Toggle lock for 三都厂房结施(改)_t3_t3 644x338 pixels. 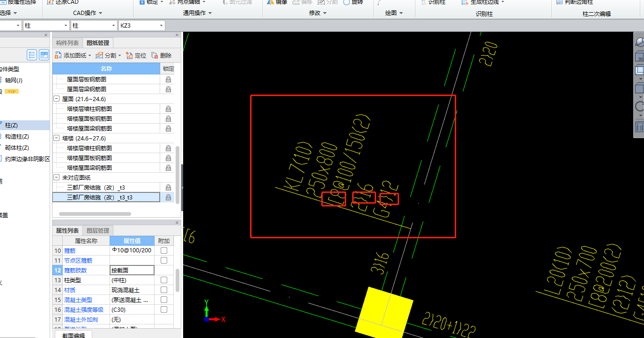[168, 197]
